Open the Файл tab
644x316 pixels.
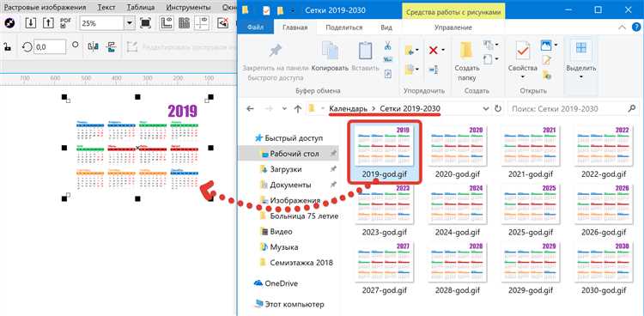pos(256,27)
